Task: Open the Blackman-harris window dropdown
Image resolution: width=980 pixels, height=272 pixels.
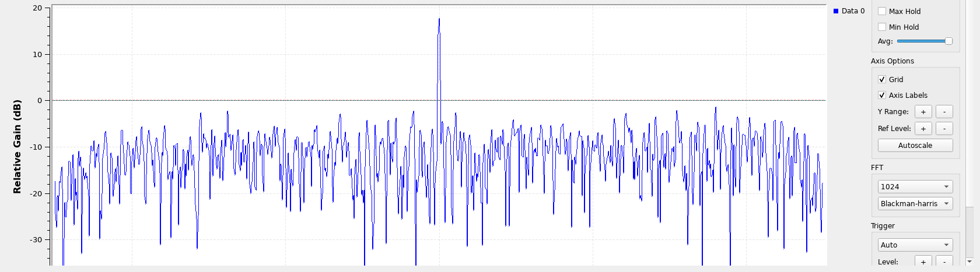Action: tap(915, 203)
